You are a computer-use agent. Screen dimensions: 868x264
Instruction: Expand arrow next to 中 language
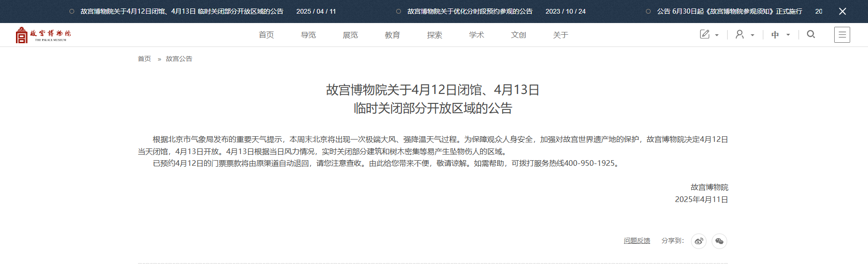788,35
